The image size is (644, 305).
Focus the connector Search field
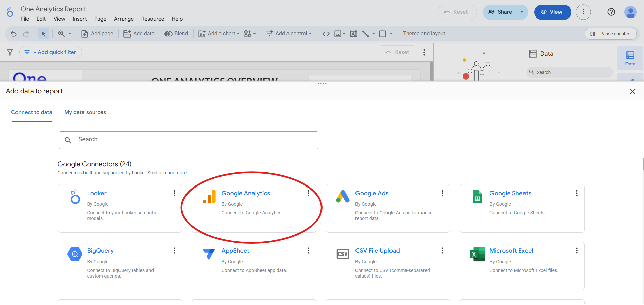pyautogui.click(x=189, y=140)
